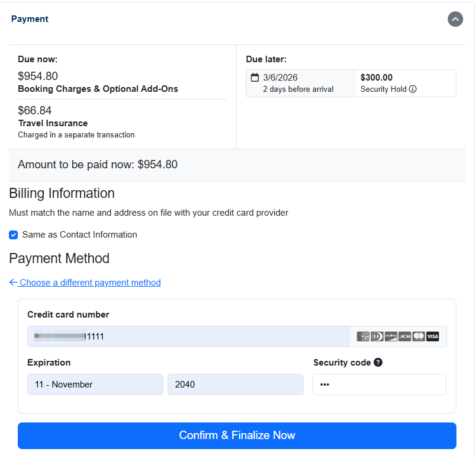This screenshot has width=476, height=458.
Task: Select the JCB card brand icon
Action: point(404,336)
